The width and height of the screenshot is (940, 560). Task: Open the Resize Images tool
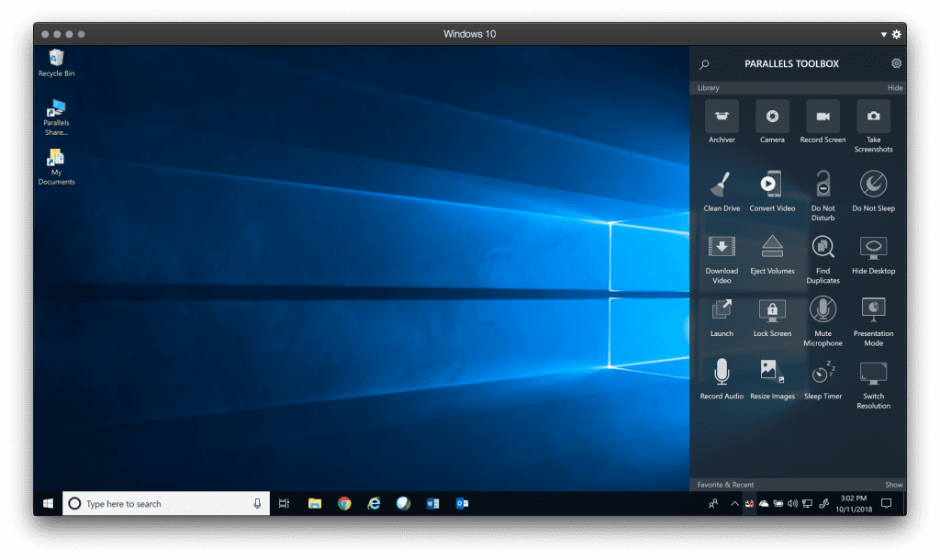[x=772, y=373]
